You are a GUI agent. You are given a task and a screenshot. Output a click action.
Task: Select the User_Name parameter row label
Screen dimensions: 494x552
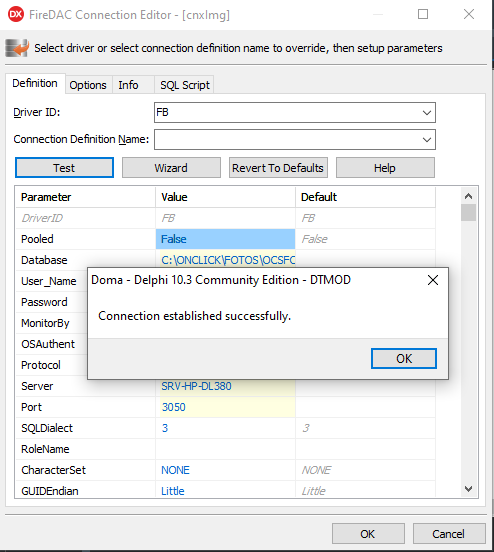[49, 281]
